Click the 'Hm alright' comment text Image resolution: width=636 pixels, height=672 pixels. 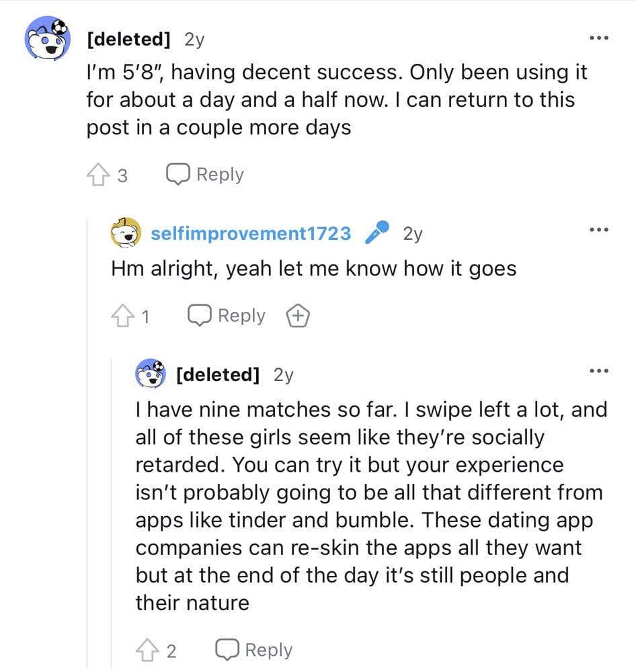pyautogui.click(x=313, y=269)
